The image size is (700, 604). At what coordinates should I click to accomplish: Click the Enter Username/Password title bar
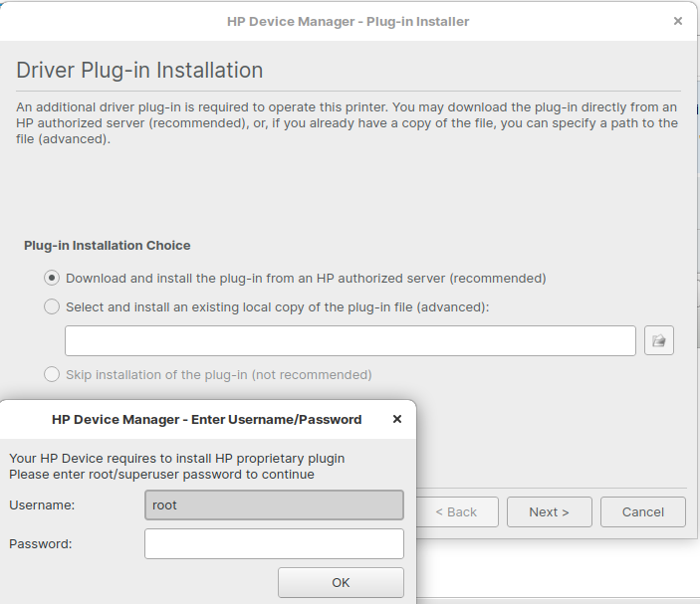(206, 420)
